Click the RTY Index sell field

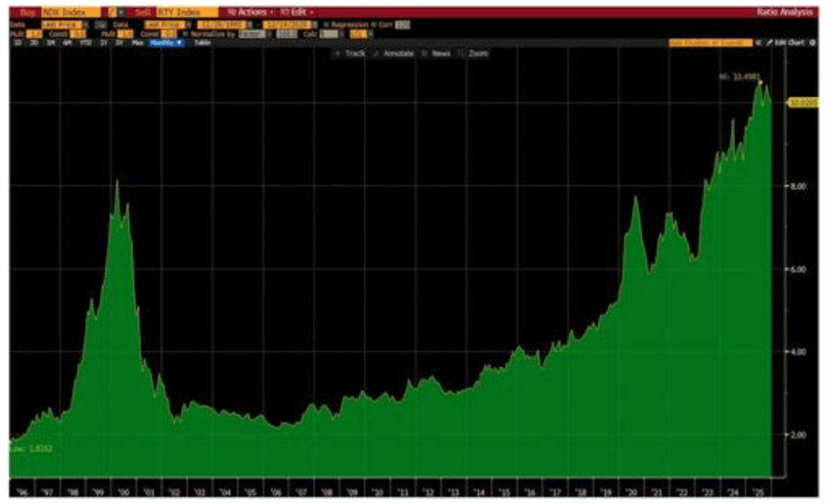[x=186, y=13]
